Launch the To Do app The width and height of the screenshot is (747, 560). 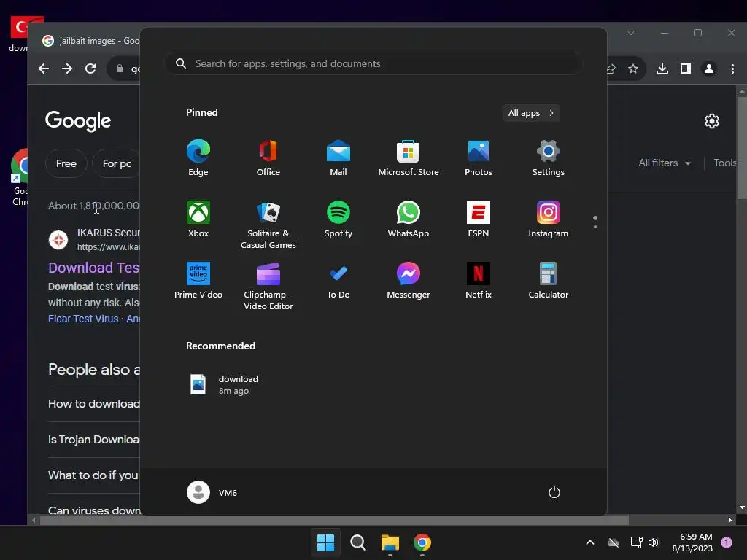coord(338,281)
